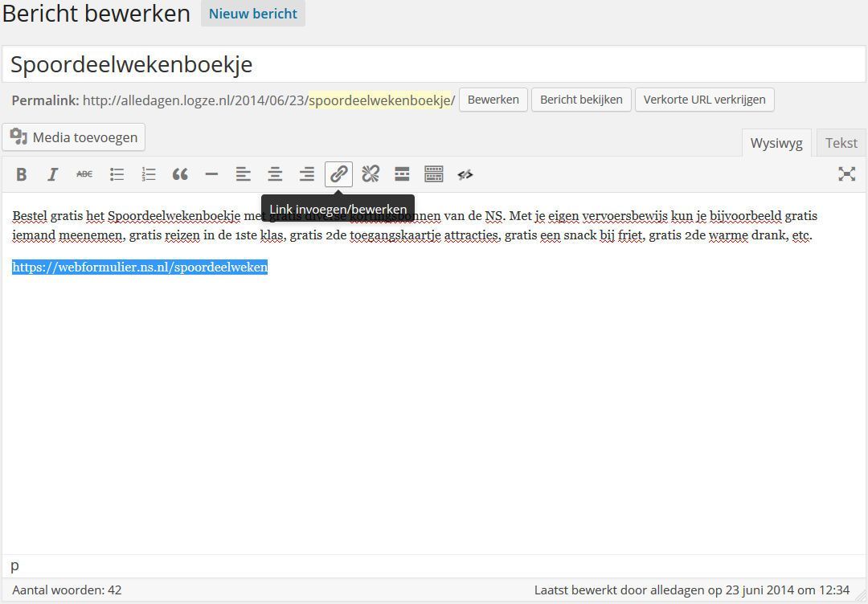868x604 pixels.
Task: Click the Spoordeelwekenboekje title field
Action: click(x=434, y=64)
